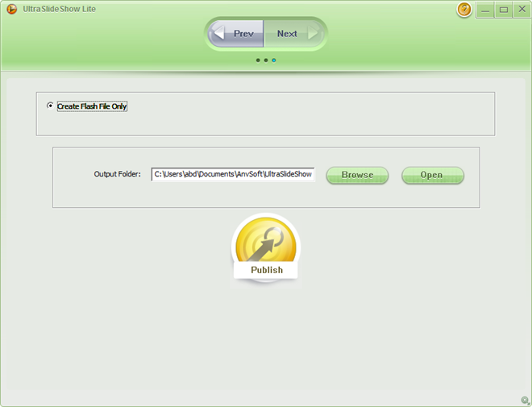Image resolution: width=532 pixels, height=407 pixels.
Task: Go to the previous step with Prev
Action: (x=236, y=34)
